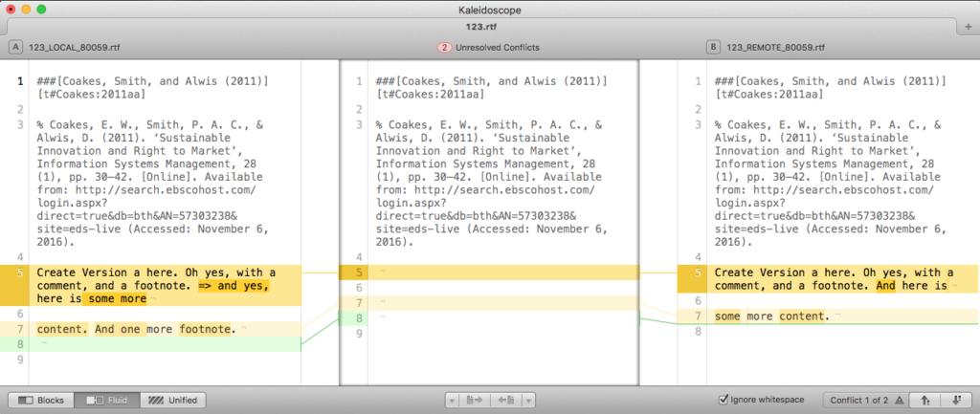Switch to Unified diff view
Screen dimensions: 980x414
click(x=171, y=400)
